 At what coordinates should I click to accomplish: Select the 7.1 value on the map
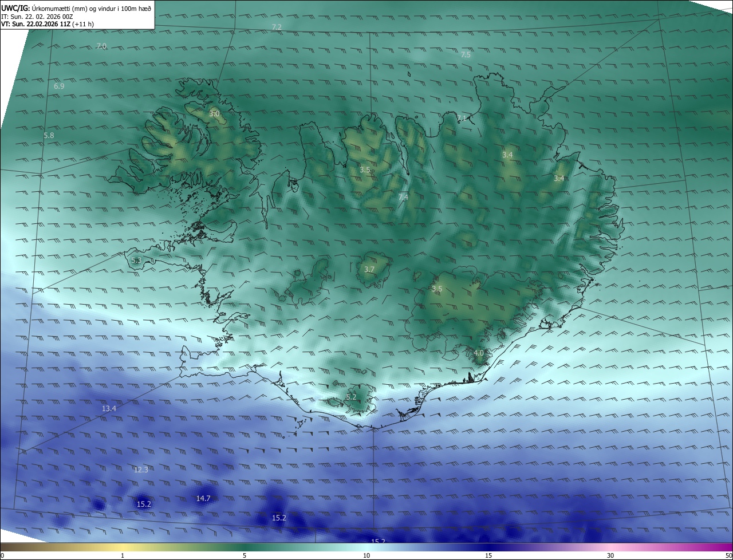(x=462, y=118)
